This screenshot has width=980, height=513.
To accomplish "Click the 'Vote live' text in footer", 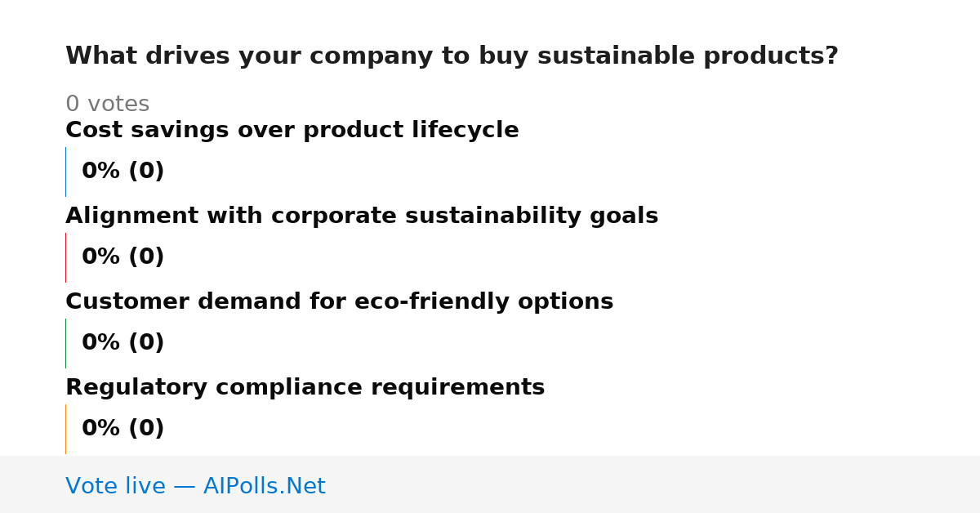I will coord(115,487).
